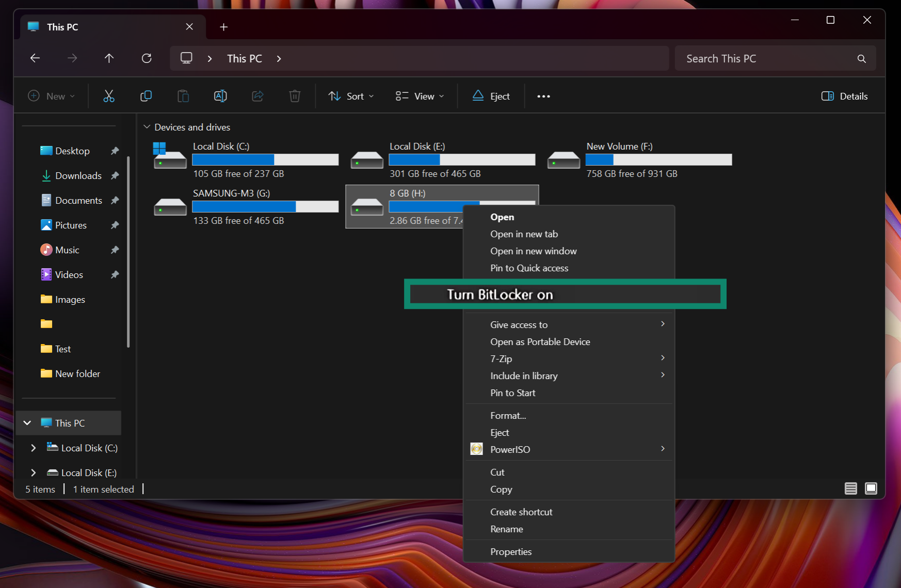
Task: Select the Cut icon in the toolbar
Action: point(108,96)
